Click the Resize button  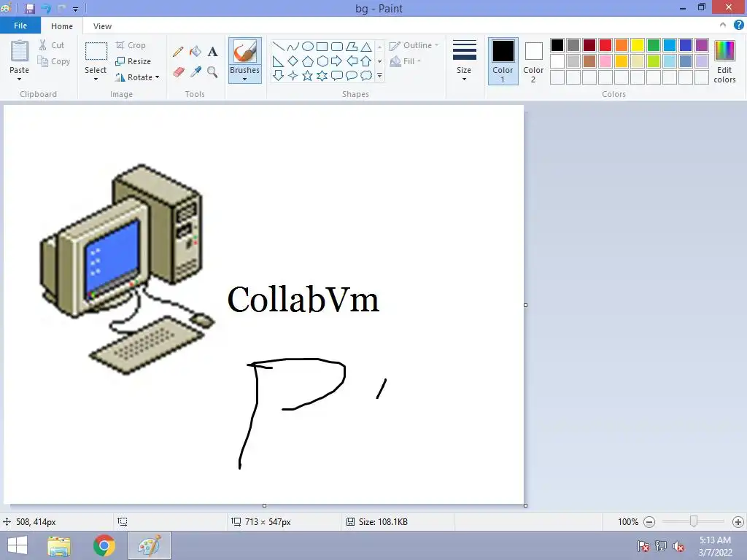pyautogui.click(x=133, y=61)
